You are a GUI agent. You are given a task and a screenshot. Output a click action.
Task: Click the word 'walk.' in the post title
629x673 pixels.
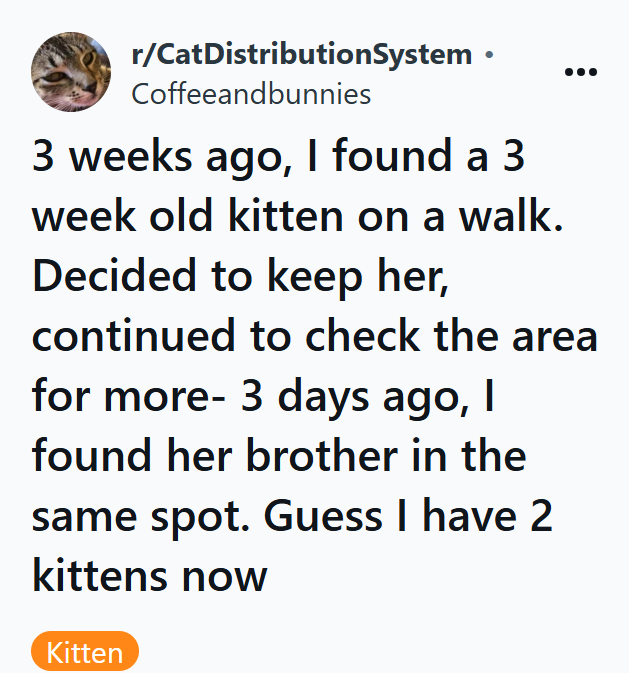pyautogui.click(x=510, y=218)
